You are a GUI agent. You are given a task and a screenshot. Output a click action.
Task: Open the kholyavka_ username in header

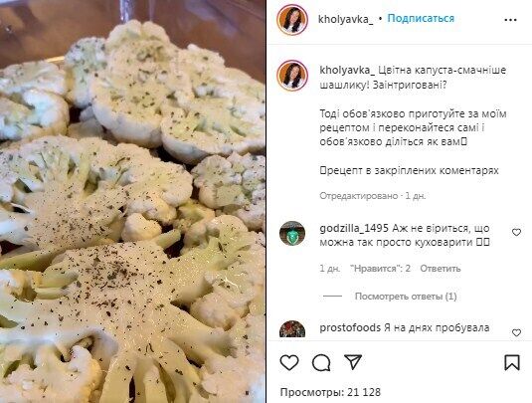[345, 19]
